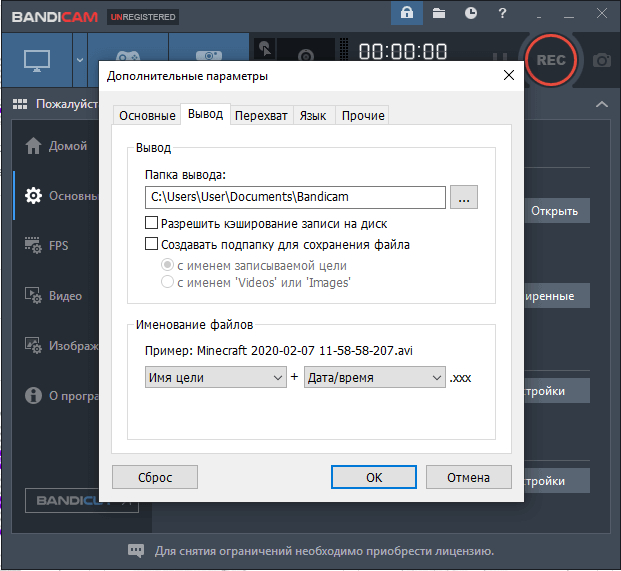Expand screen recording mode dropdown arrow
Image resolution: width=621 pixels, height=571 pixels.
80,60
